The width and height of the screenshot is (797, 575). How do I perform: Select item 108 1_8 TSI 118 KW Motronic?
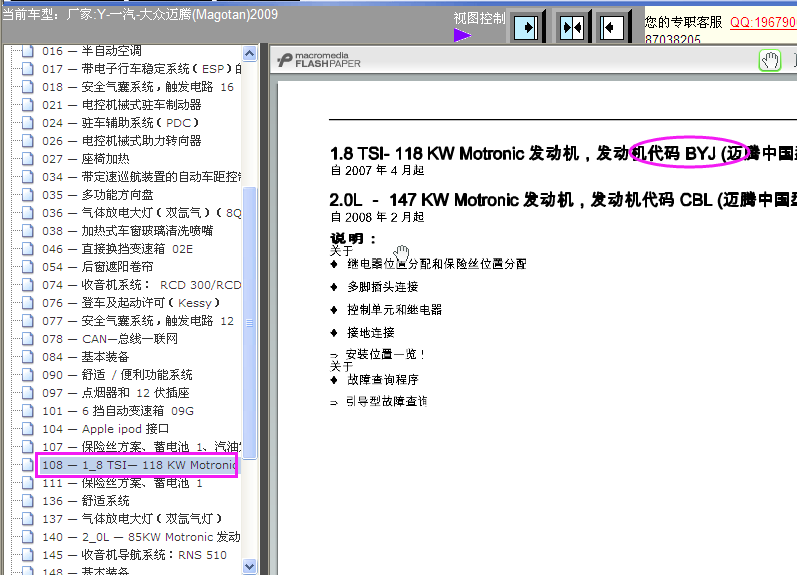[x=139, y=465]
